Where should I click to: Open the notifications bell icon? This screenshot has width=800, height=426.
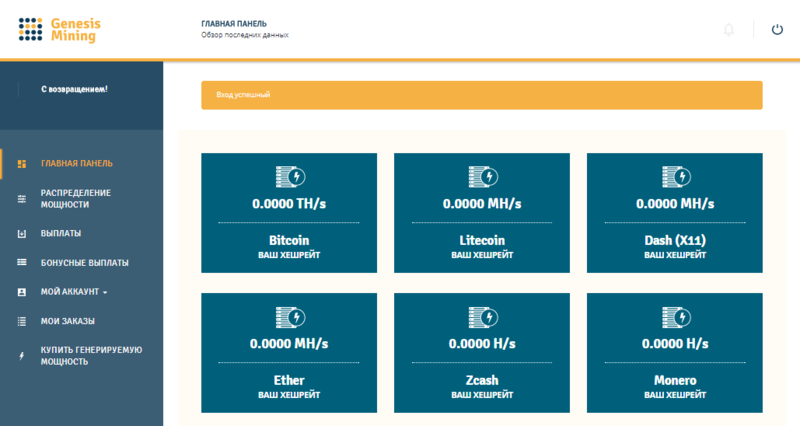(728, 30)
